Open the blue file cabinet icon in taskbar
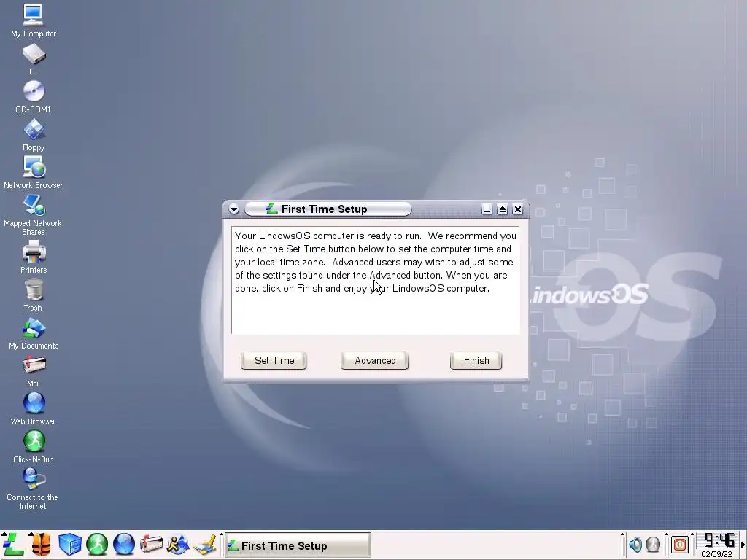This screenshot has height=560, width=747. coord(69,544)
